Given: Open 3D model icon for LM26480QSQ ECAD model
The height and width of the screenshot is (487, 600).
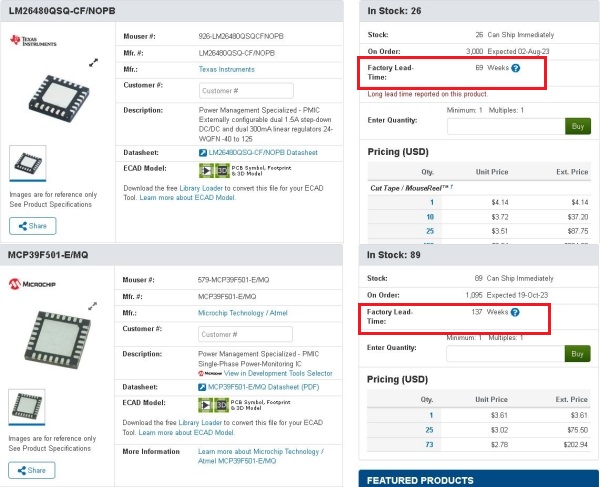Looking at the screenshot, I should 222,171.
